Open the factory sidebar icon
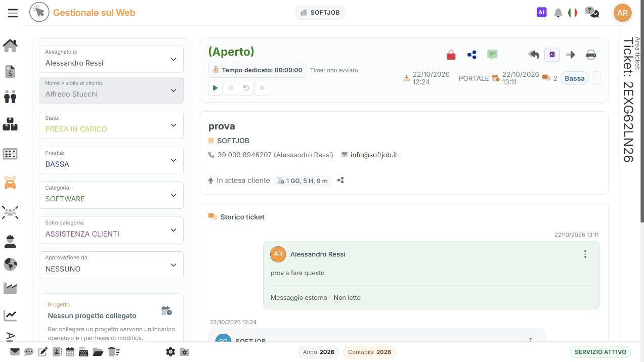 (x=10, y=288)
